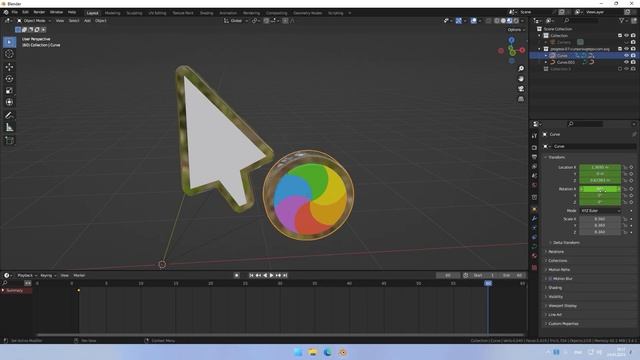
Task: Select the Measure tool
Action: (9, 128)
